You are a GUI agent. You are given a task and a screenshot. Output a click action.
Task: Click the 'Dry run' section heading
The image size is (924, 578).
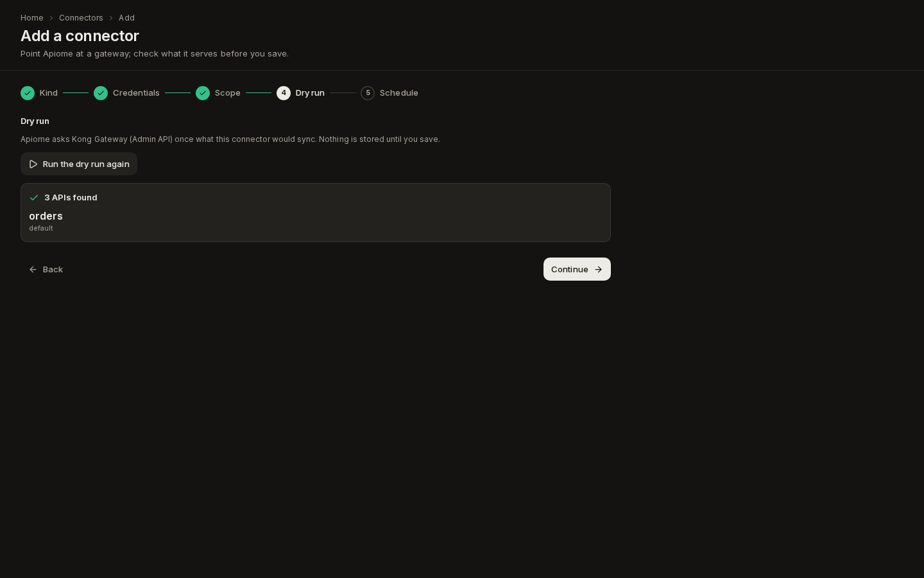pyautogui.click(x=35, y=121)
